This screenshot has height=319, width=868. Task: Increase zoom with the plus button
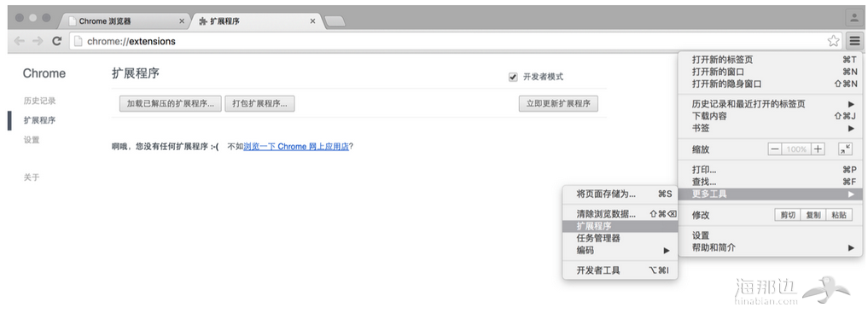[x=817, y=149]
